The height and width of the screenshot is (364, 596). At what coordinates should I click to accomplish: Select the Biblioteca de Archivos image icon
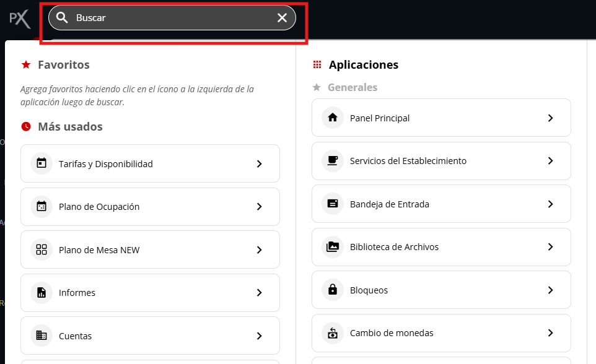click(x=333, y=246)
